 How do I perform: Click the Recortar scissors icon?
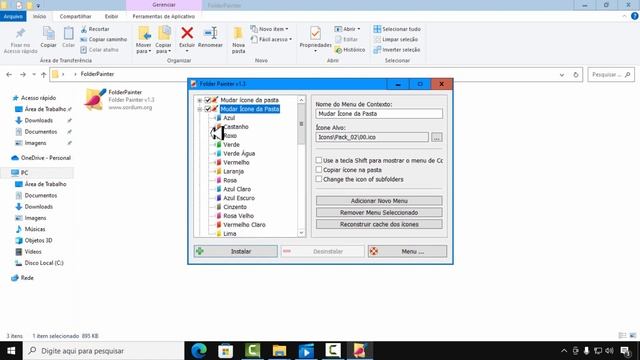(x=84, y=29)
